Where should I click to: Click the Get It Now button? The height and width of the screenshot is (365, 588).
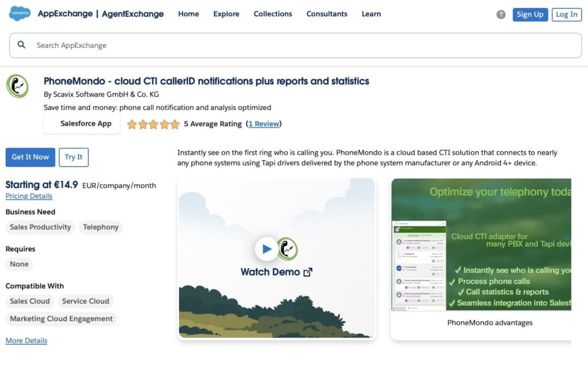[x=30, y=157]
